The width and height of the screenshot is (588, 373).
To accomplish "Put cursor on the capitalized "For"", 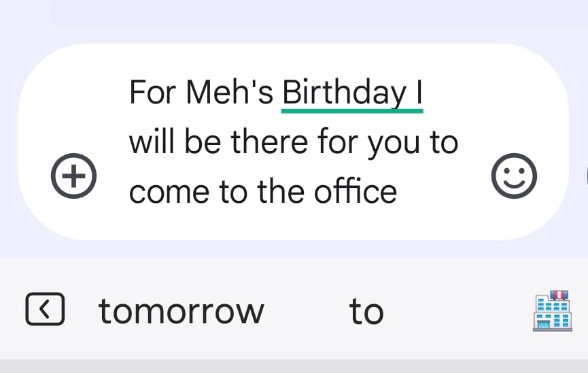I will pyautogui.click(x=153, y=92).
